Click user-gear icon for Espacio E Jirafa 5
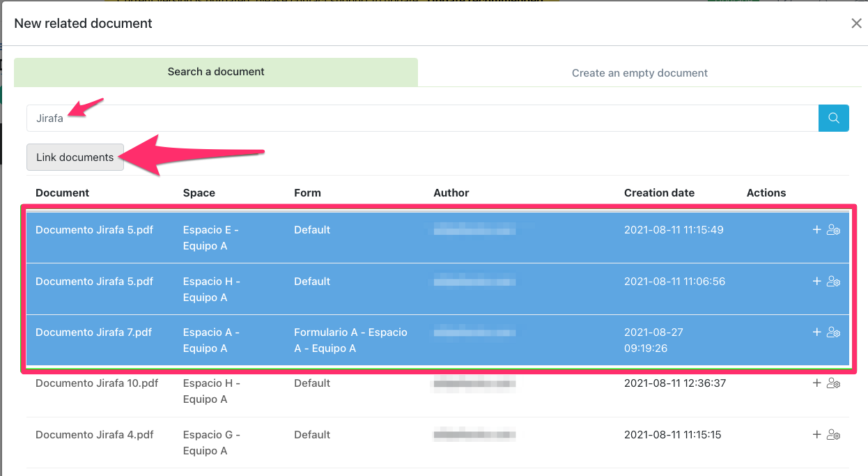The image size is (868, 476). pos(833,230)
